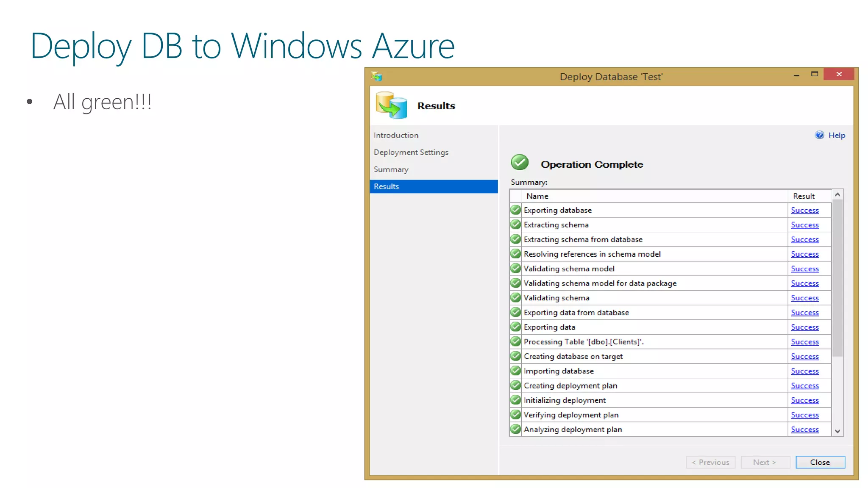Open Success link for Creating database on target
The image size is (868, 488).
coord(804,356)
